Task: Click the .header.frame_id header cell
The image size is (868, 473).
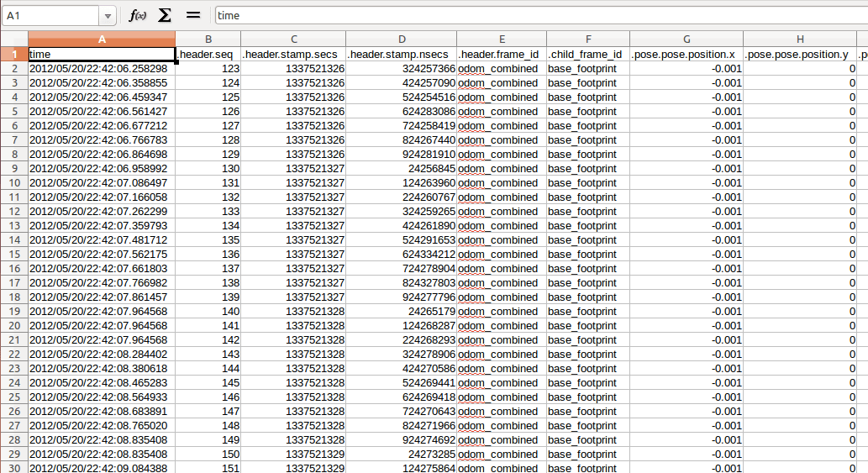Action: pos(502,55)
